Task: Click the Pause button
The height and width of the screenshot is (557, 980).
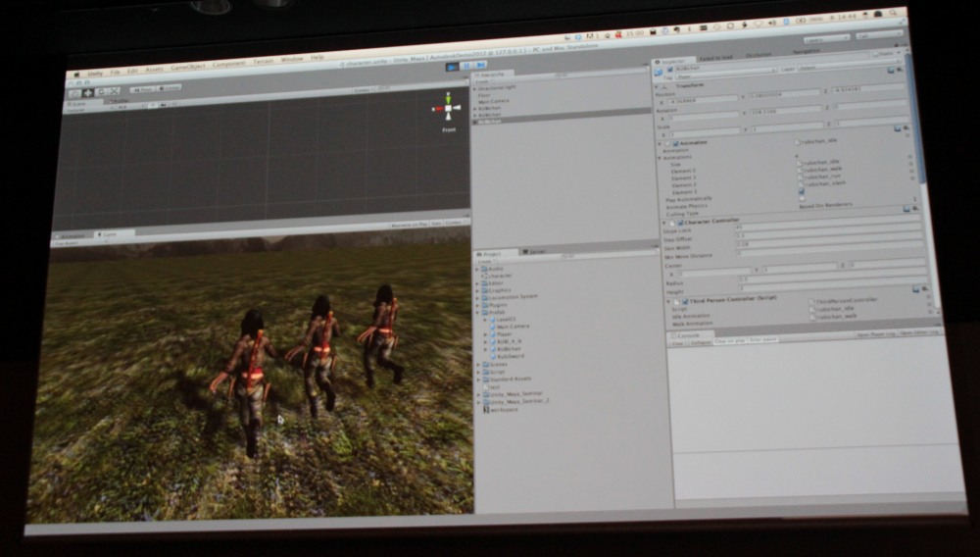Action: 465,67
